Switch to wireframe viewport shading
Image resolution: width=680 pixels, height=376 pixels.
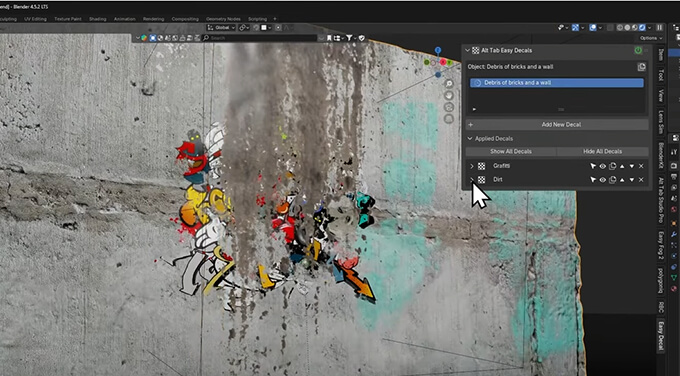(620, 27)
